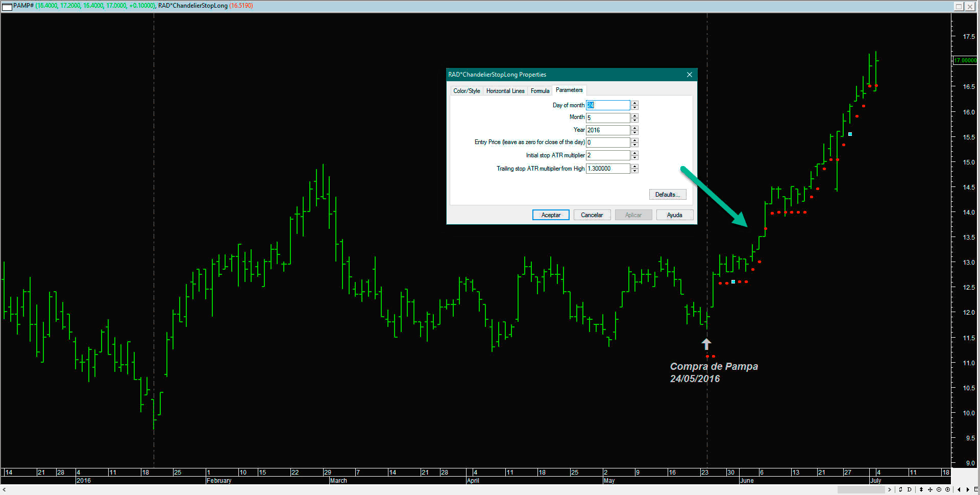Screen dimensions: 980x495
Task: Click the Cancelar button
Action: click(x=592, y=215)
